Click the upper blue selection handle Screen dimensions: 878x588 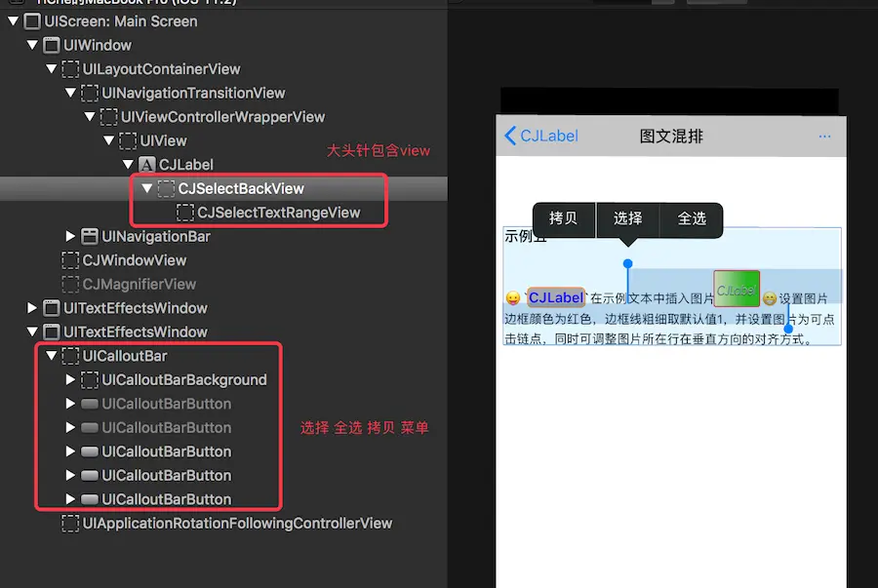627,263
